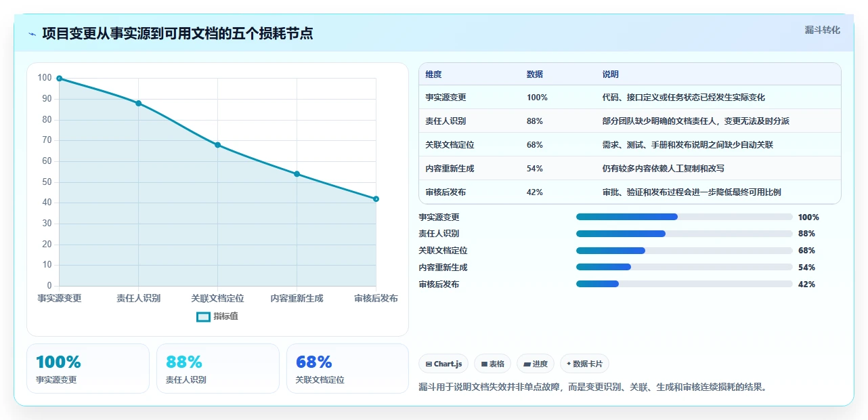Click the 表格 tag
Screen dimensions: 868x420
(x=493, y=364)
